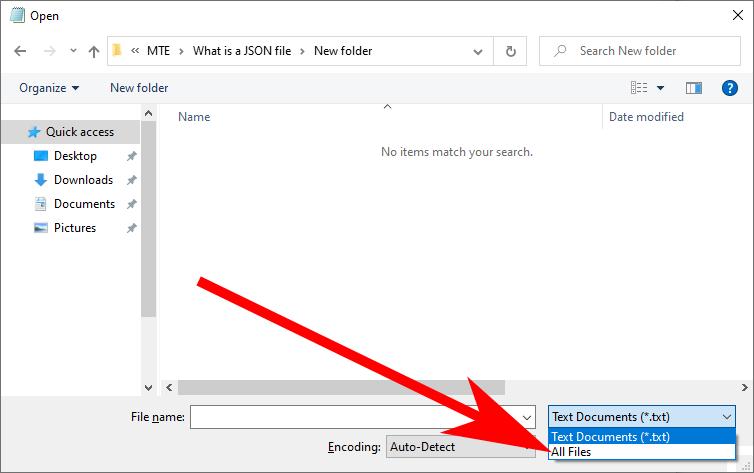754x473 pixels.
Task: Click the Search New folder box
Action: click(640, 51)
